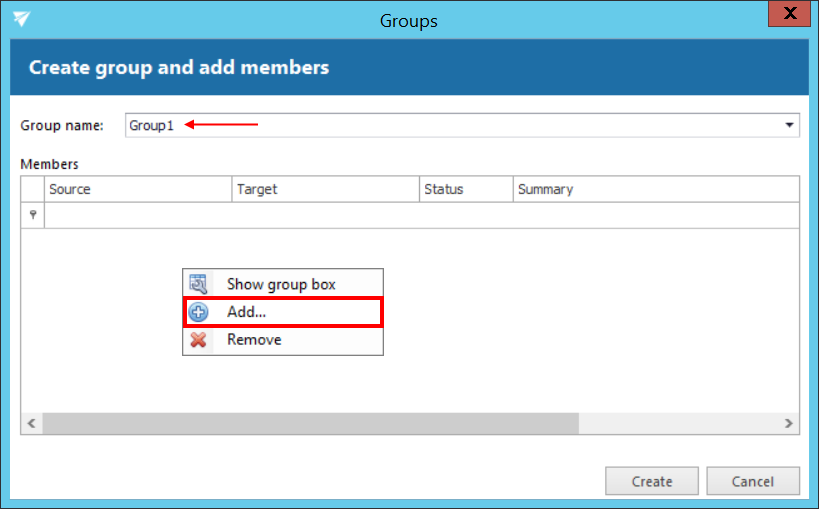Click the Group name text field
The width and height of the screenshot is (819, 509).
point(450,125)
